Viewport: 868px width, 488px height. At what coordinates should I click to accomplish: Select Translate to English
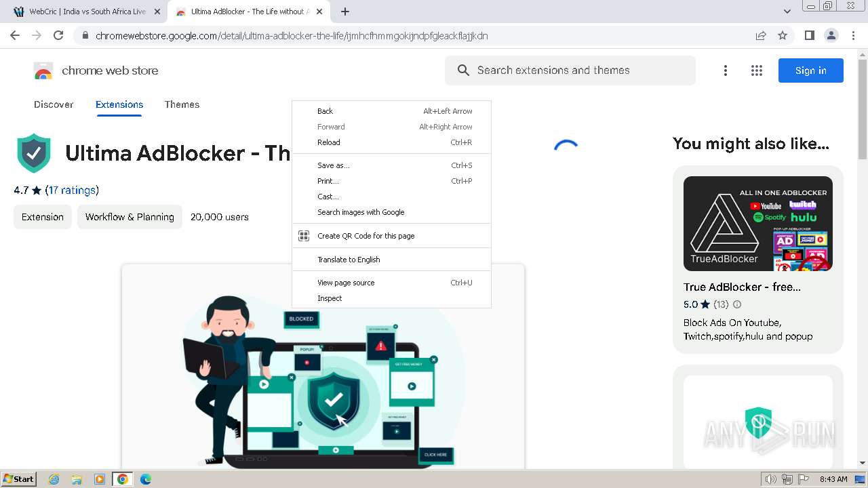[x=391, y=260]
